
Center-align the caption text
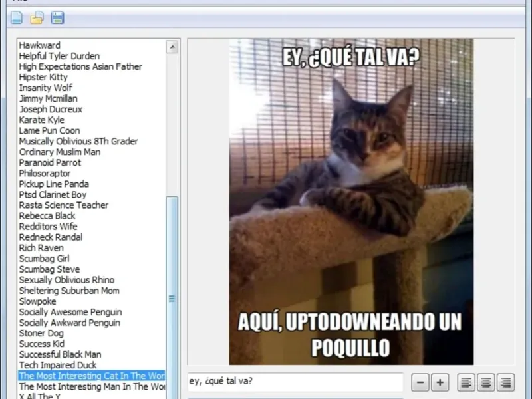(486, 382)
